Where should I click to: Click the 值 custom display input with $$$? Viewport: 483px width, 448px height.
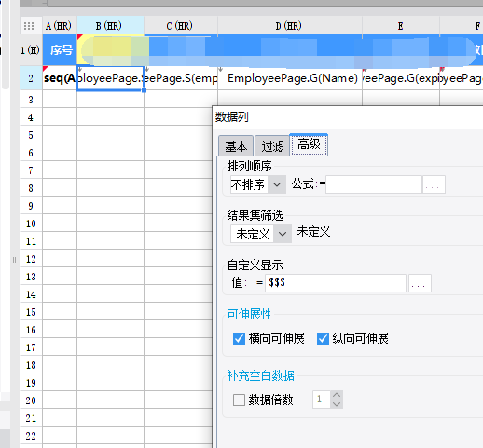pyautogui.click(x=336, y=283)
